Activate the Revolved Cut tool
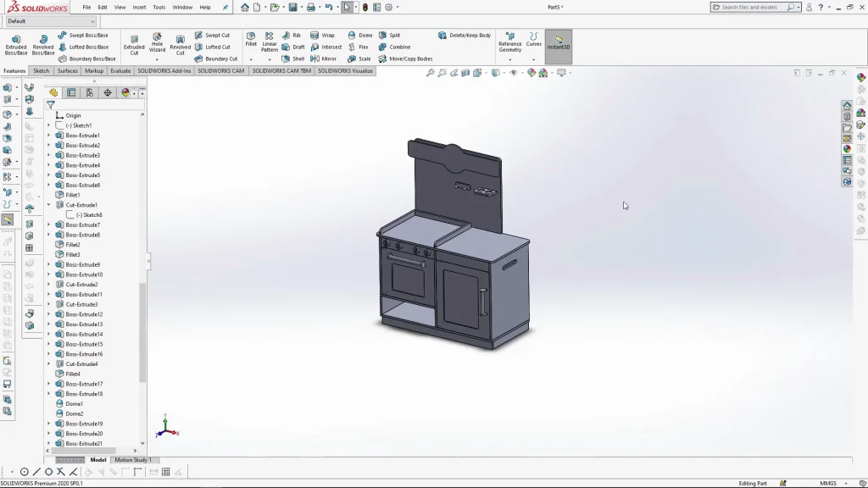Image resolution: width=868 pixels, height=488 pixels. (180, 45)
